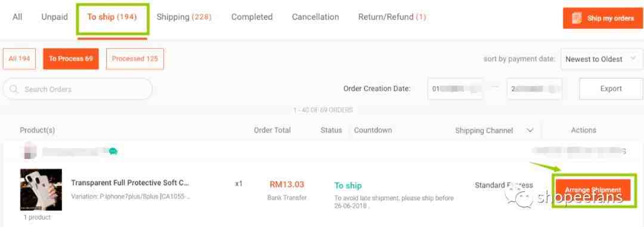Open the phone case product thumbnail
This screenshot has width=644, height=227.
41,189
